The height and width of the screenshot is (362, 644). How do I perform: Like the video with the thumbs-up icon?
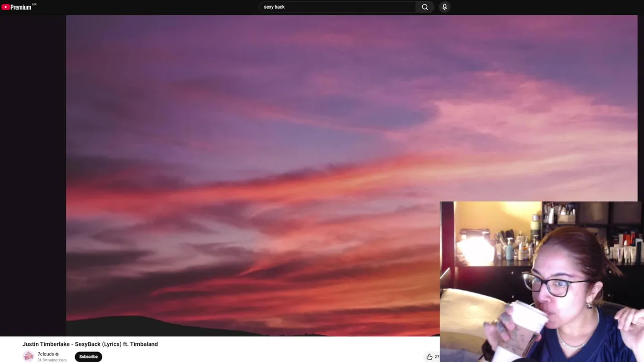pyautogui.click(x=429, y=356)
